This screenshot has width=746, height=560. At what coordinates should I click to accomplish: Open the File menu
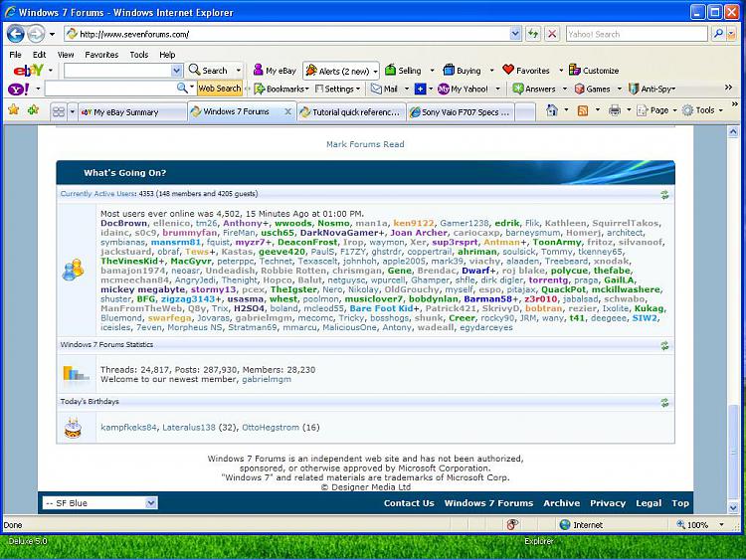click(15, 55)
